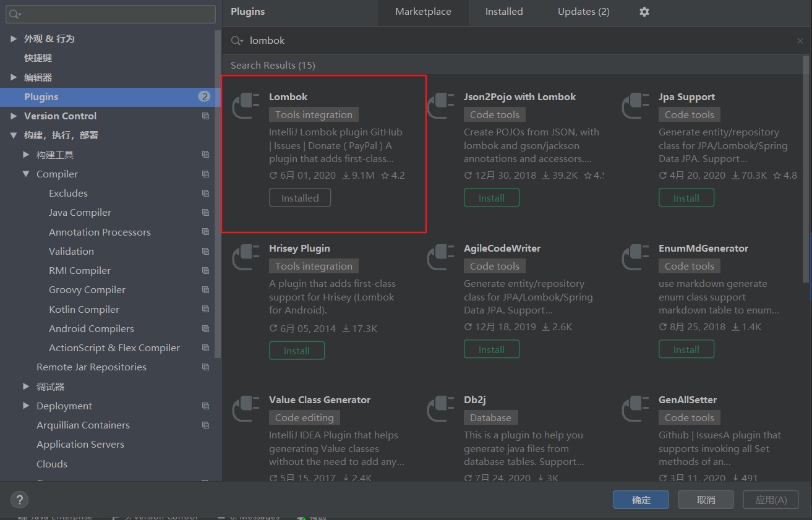Switch to the Updates (2) tab
The width and height of the screenshot is (812, 520).
pyautogui.click(x=584, y=12)
